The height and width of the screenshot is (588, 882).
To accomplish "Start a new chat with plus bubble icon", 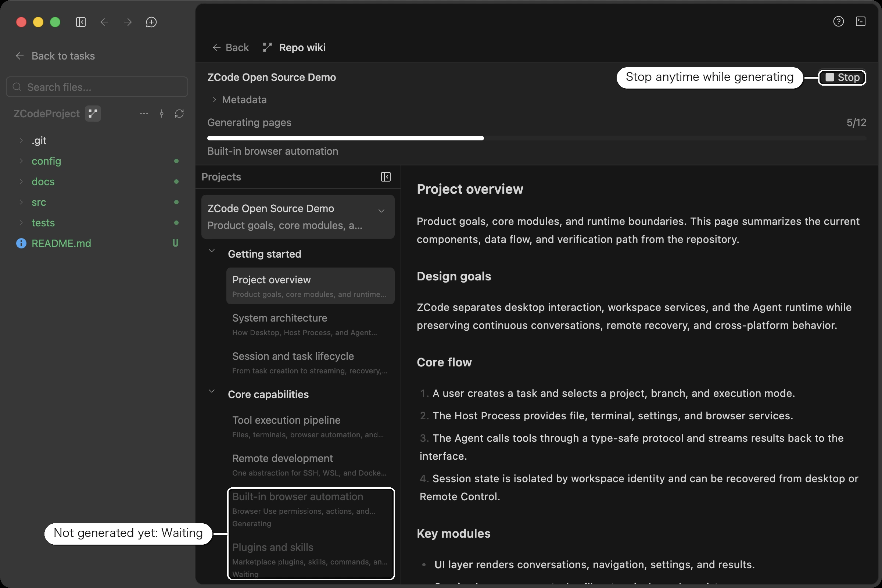I will [151, 22].
